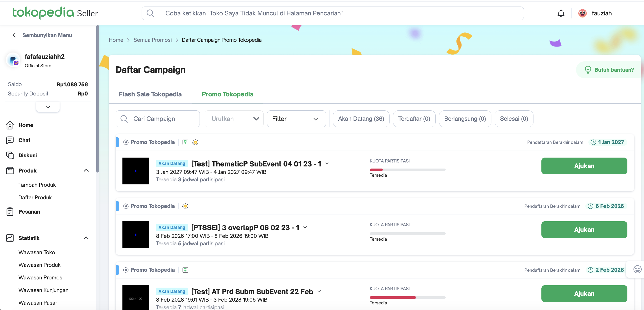The image size is (644, 310).
Task: Click the notification bell icon
Action: [x=561, y=13]
